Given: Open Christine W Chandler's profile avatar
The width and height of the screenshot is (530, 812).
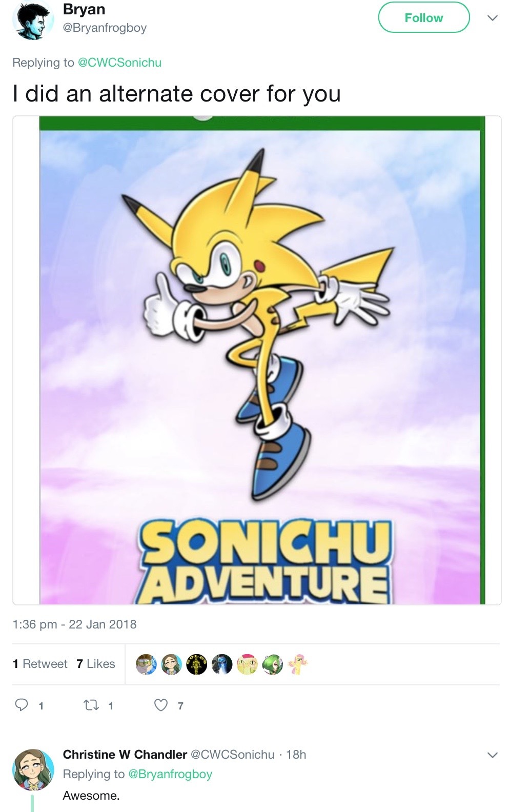Looking at the screenshot, I should pos(33,769).
